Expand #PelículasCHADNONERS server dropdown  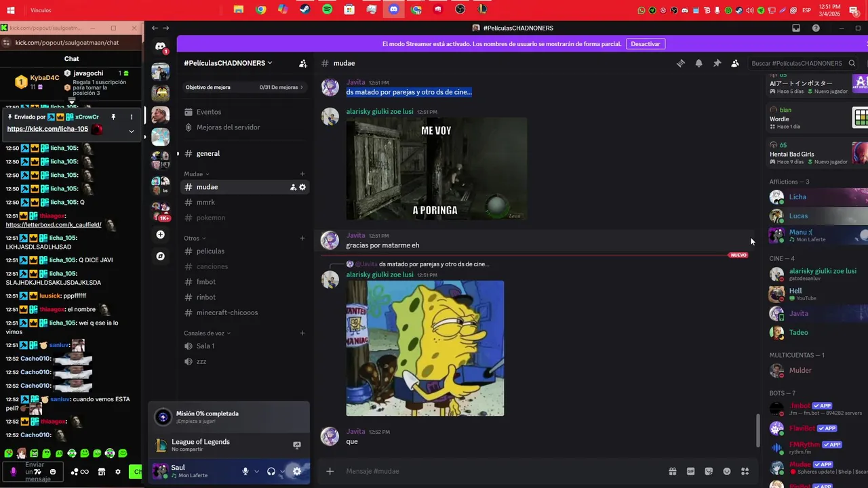coord(228,63)
